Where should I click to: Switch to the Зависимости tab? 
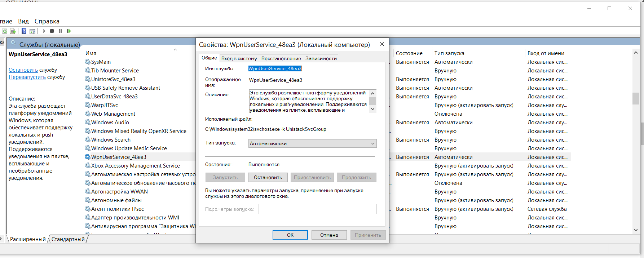pyautogui.click(x=321, y=58)
